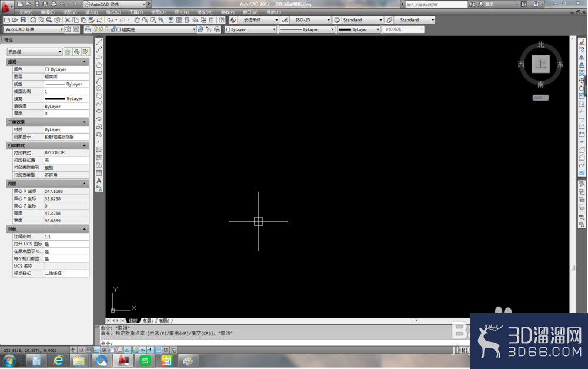Open the AutoCAD 经典 workspace dropdown in title bar
This screenshot has width=588, height=369.
click(115, 4)
